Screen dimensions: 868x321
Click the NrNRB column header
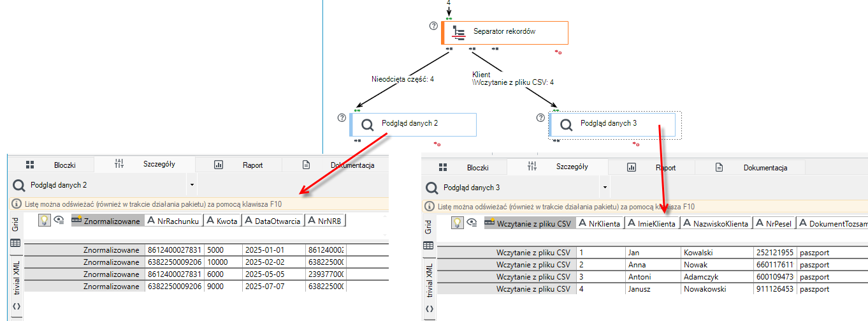coord(326,221)
